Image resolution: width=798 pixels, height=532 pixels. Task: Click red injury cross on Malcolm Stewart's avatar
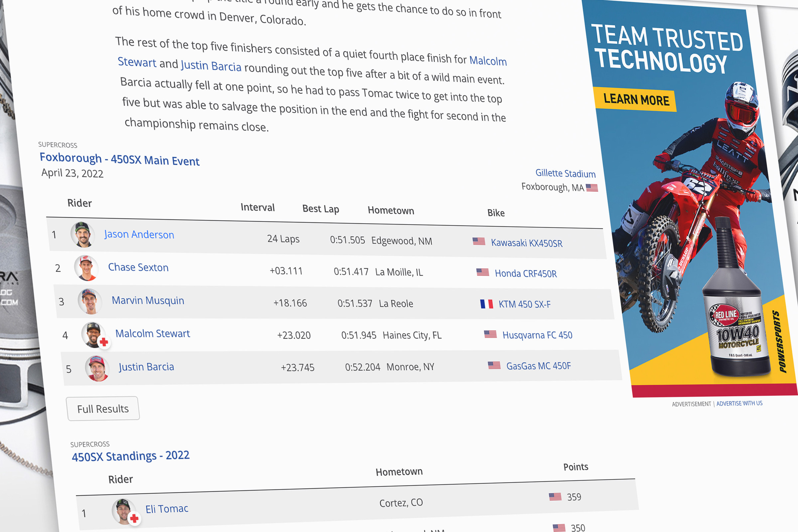tap(104, 342)
